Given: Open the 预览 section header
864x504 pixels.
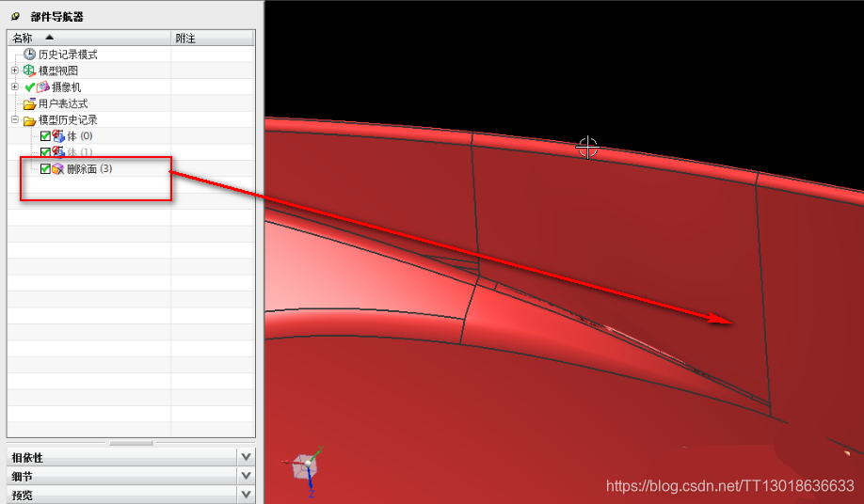Looking at the screenshot, I should (131, 495).
